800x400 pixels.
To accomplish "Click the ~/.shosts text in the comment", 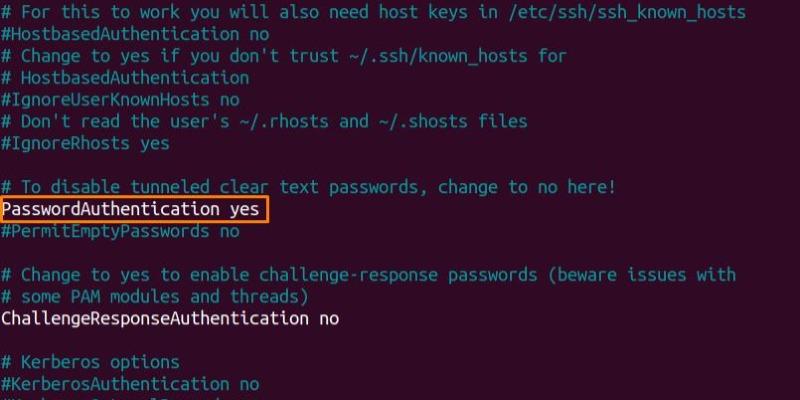I will tap(426, 121).
